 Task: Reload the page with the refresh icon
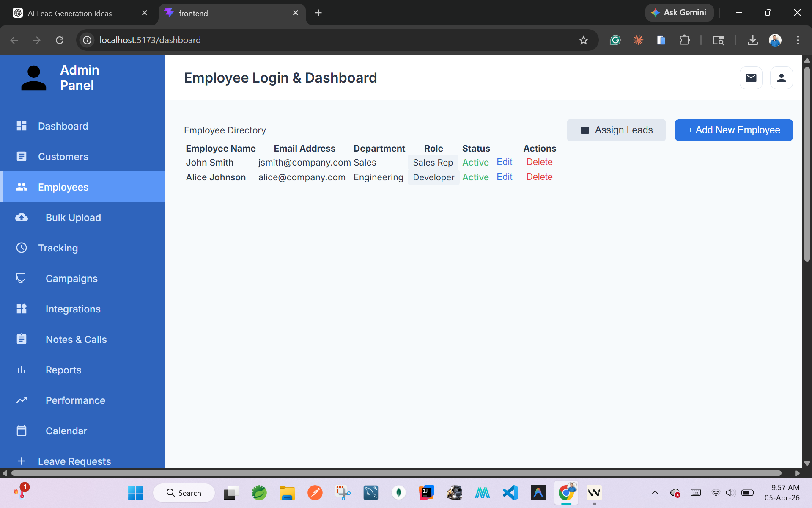point(60,40)
